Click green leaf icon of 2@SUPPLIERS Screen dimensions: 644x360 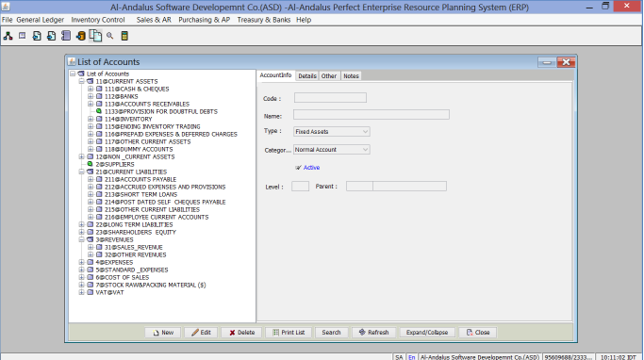tap(90, 164)
